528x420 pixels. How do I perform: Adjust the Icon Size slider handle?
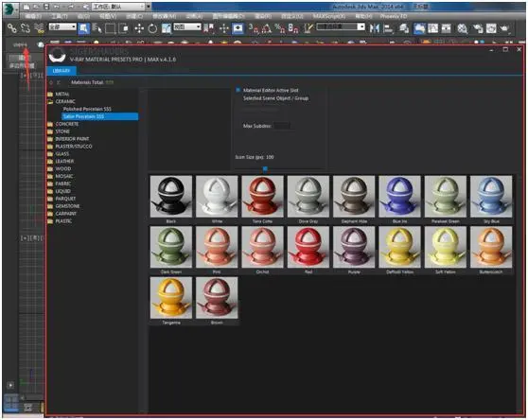[265, 168]
